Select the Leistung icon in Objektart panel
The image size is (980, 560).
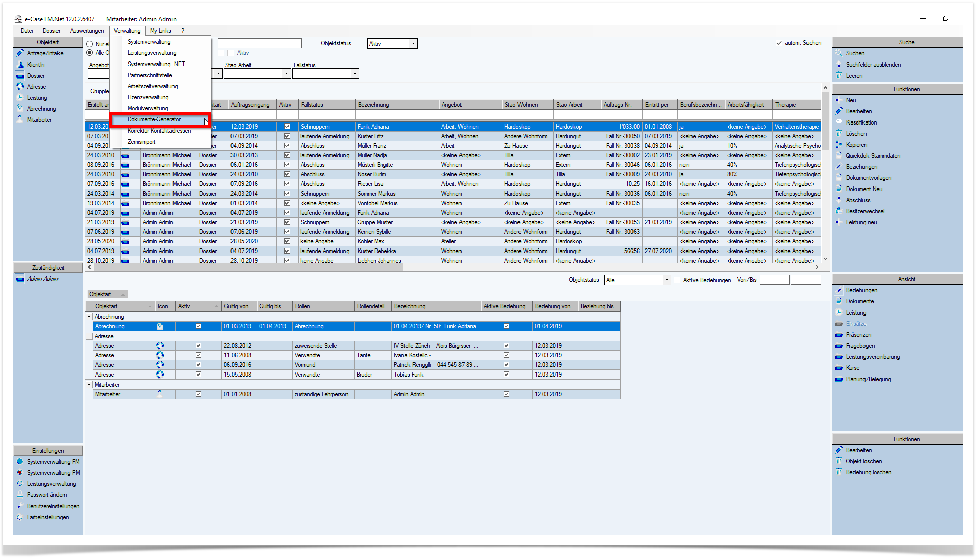[x=20, y=98]
